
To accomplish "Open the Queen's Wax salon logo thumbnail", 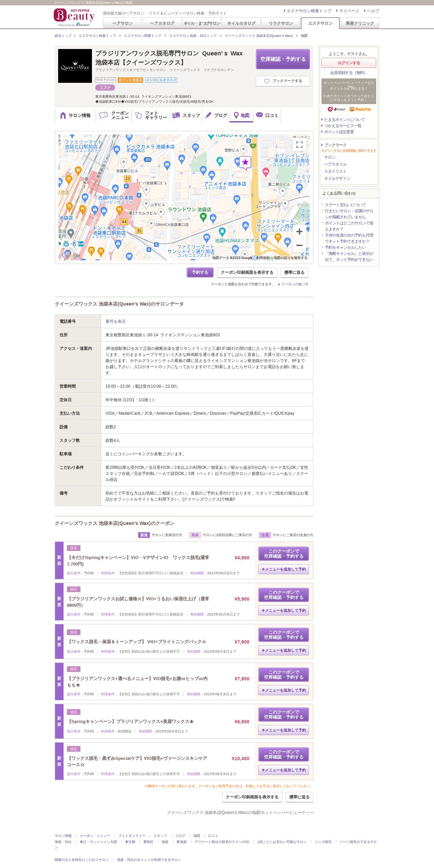I will click(x=75, y=66).
